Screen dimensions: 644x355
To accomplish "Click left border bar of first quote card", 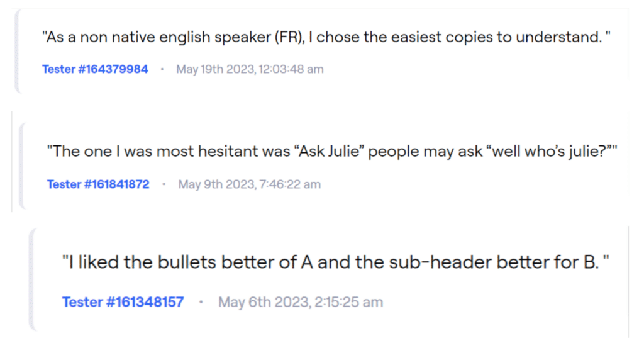I will (18, 52).
